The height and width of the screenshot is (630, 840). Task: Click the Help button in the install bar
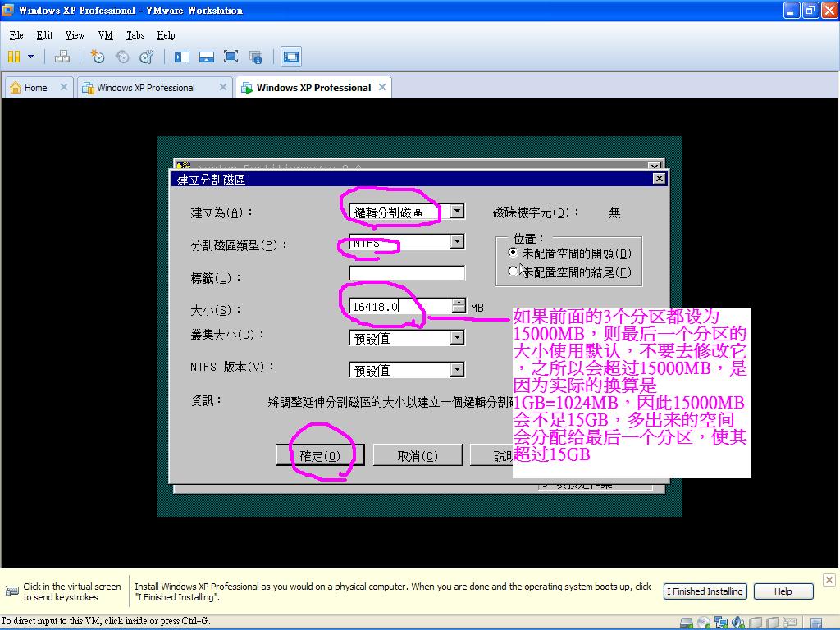[783, 591]
